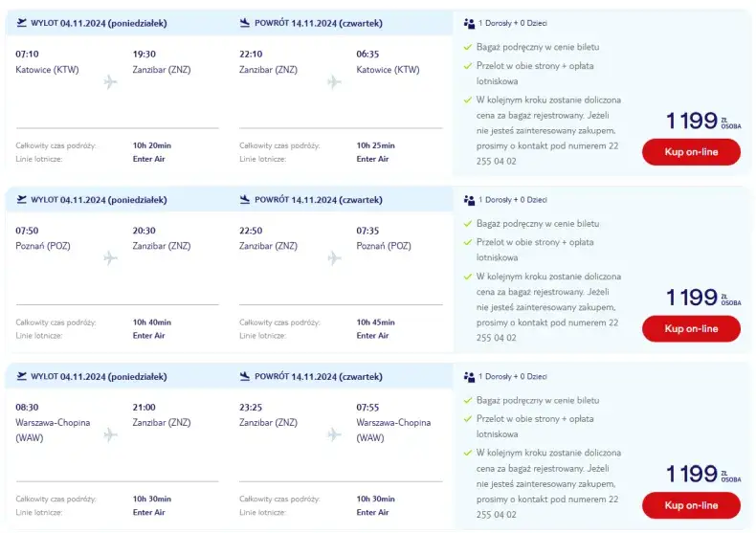The image size is (756, 533).
Task: Click the Kup on-line button for Katowice flight
Action: pos(691,151)
